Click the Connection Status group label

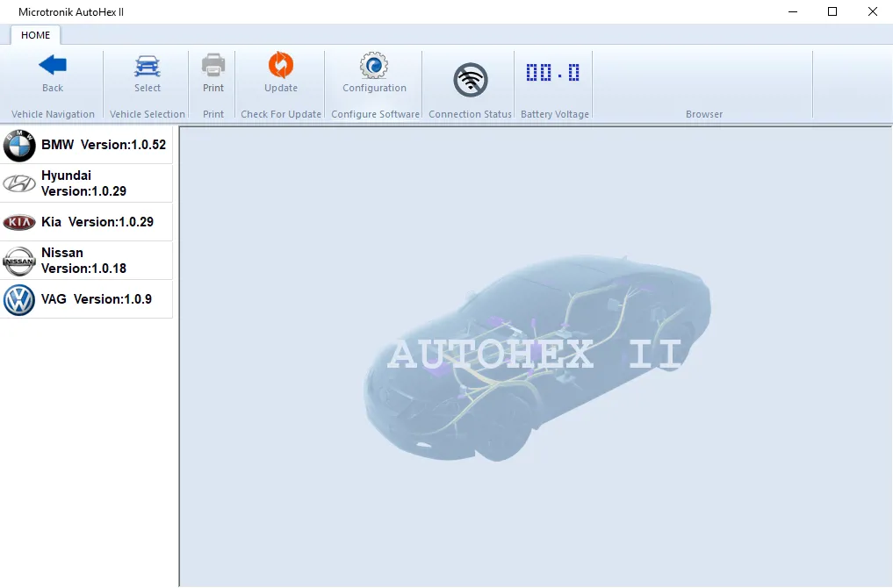coord(470,114)
